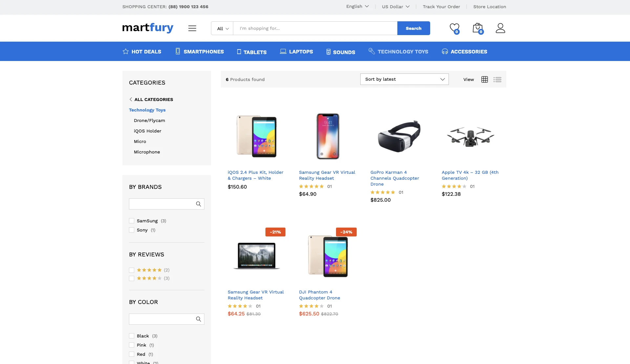Enable the Black color filter
Viewport: 630px width, 364px height.
click(132, 336)
